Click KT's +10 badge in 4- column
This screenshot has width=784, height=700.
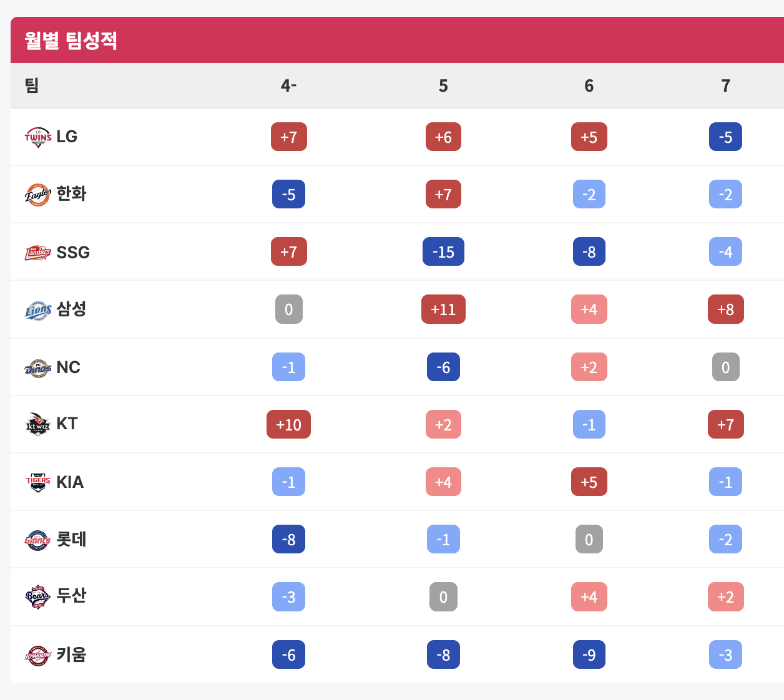pos(288,425)
